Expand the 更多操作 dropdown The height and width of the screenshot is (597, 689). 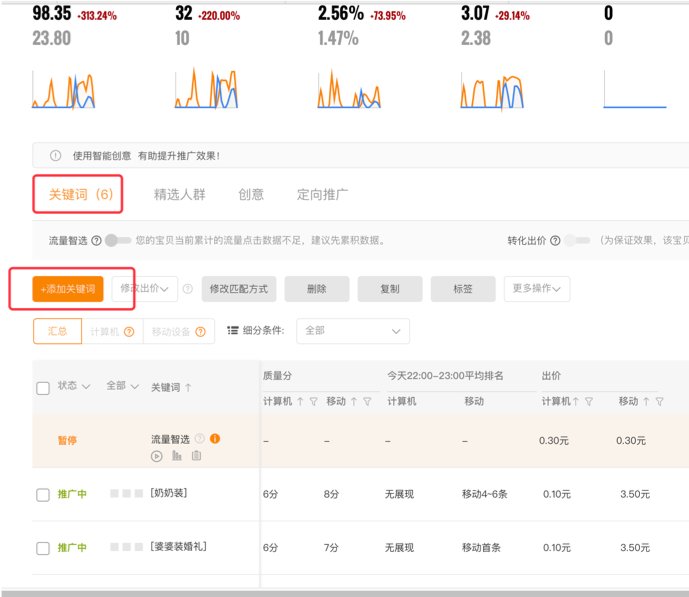pos(537,289)
